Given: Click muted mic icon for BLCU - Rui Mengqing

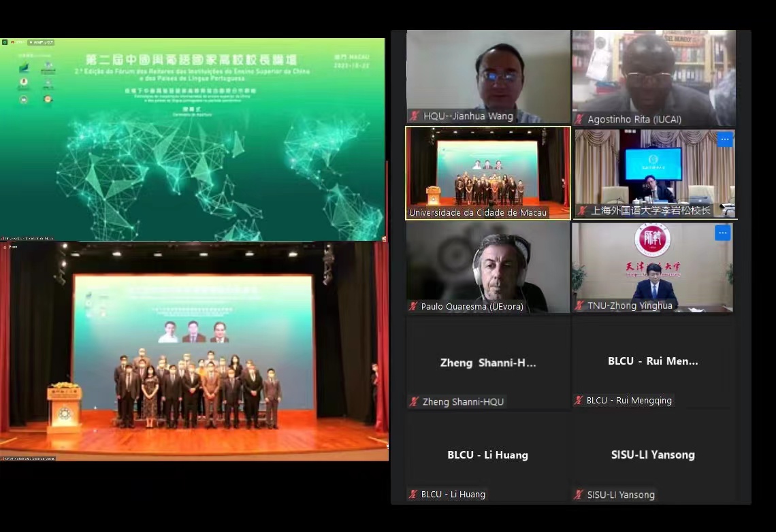Looking at the screenshot, I should 579,401.
